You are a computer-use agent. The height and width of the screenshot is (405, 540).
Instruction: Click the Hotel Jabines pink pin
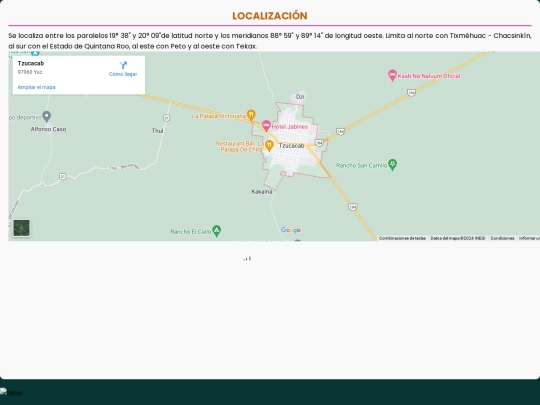pyautogui.click(x=266, y=126)
